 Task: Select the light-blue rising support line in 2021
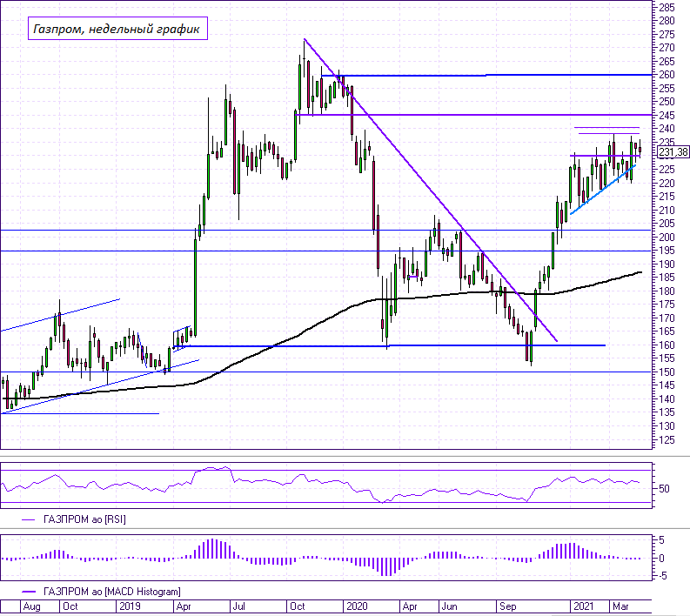(603, 190)
